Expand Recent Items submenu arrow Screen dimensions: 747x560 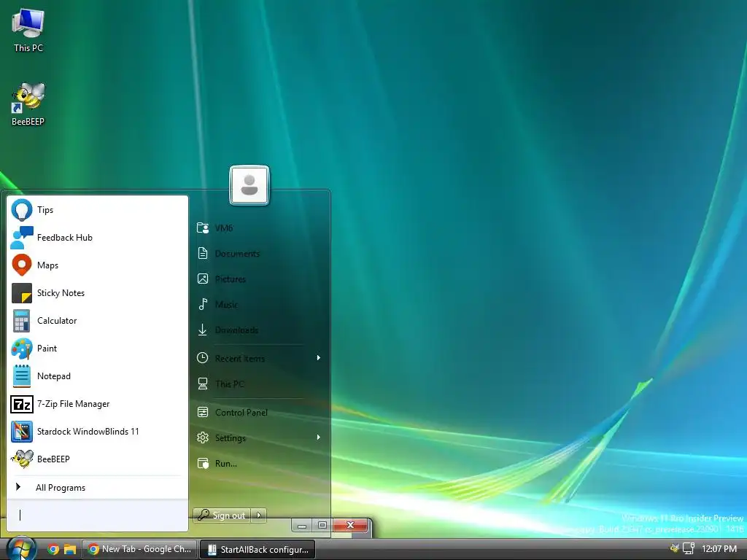318,357
